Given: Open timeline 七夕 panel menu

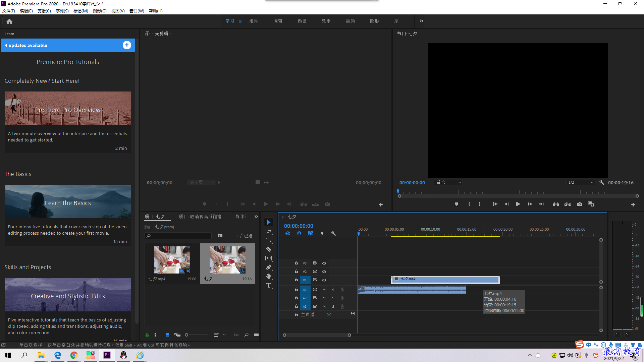Looking at the screenshot, I should tap(301, 217).
